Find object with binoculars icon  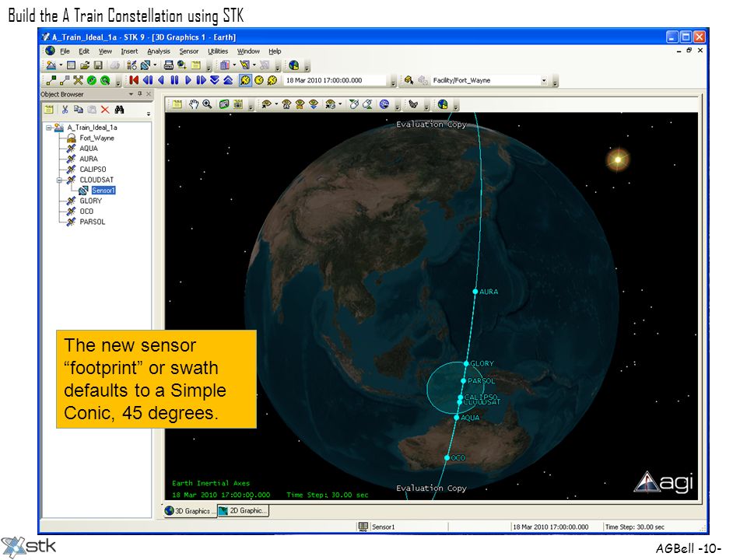(x=119, y=110)
